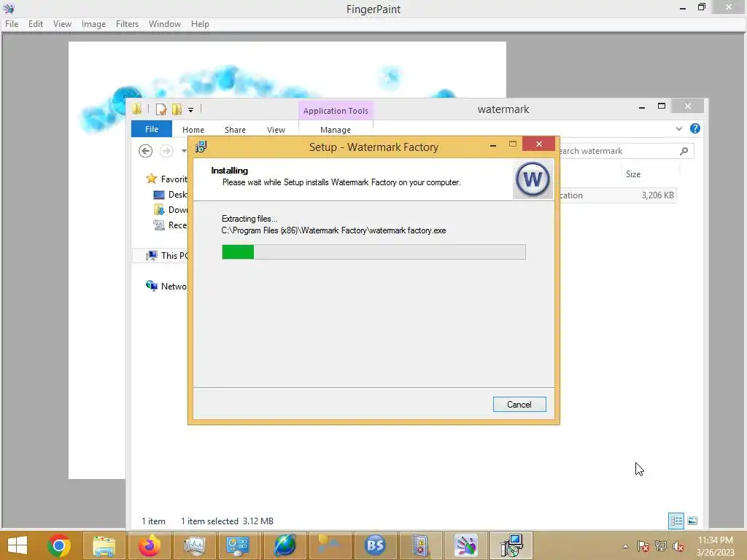Viewport: 747px width, 560px height.
Task: Open recent locations dropdown arrow in Explorer
Action: pos(184,151)
